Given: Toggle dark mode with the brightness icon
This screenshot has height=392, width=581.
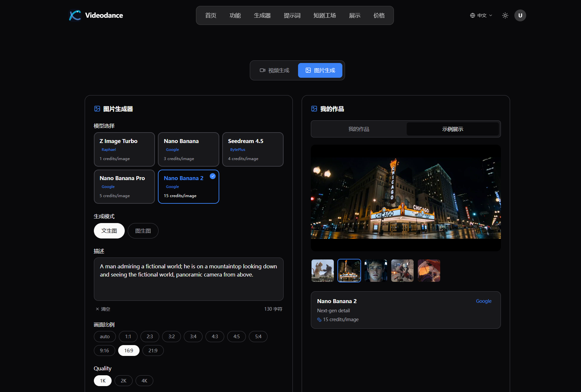Looking at the screenshot, I should [x=505, y=15].
